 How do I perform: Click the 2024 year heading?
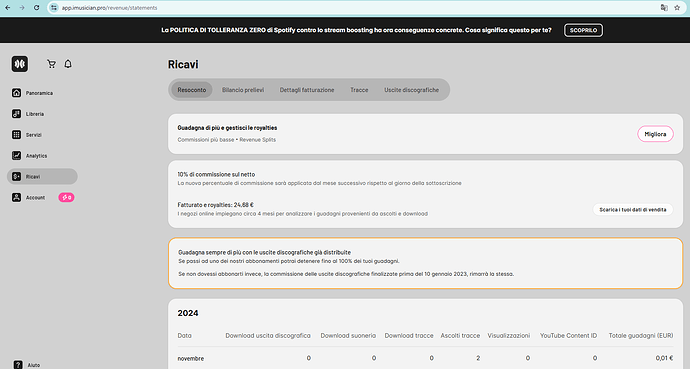[x=188, y=313]
